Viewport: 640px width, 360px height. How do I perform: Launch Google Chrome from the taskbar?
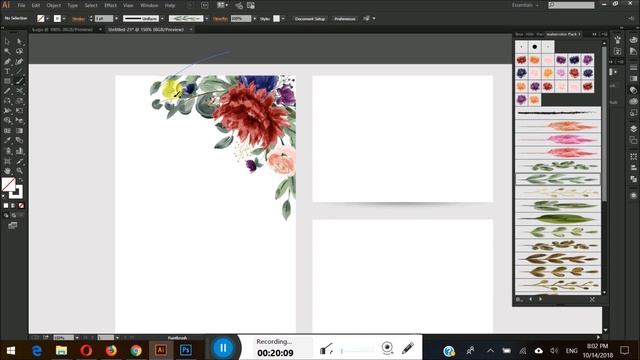[x=136, y=350]
